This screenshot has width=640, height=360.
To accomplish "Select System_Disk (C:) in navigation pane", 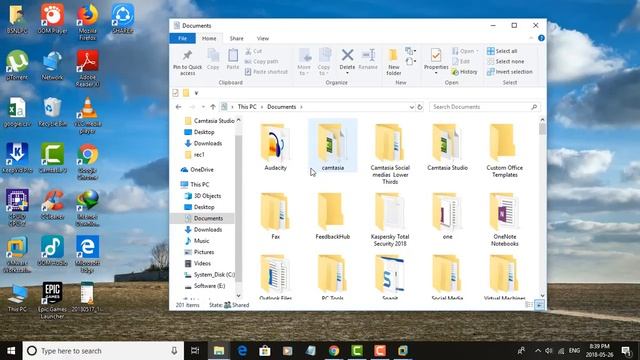I will pyautogui.click(x=209, y=275).
